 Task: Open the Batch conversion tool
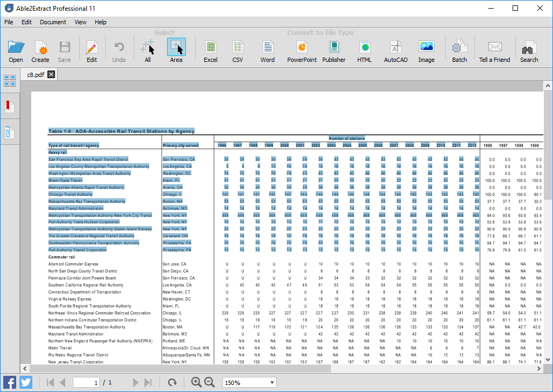[x=460, y=51]
